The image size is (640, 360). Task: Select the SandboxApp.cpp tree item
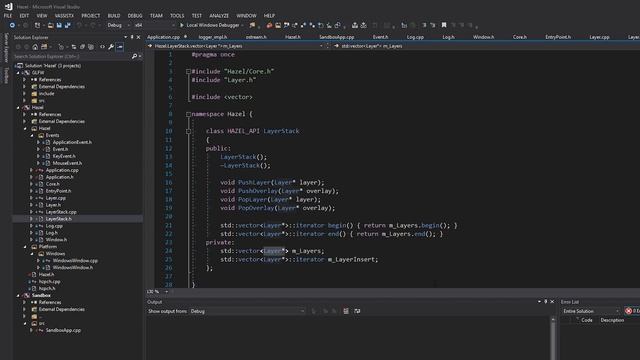pos(63,330)
